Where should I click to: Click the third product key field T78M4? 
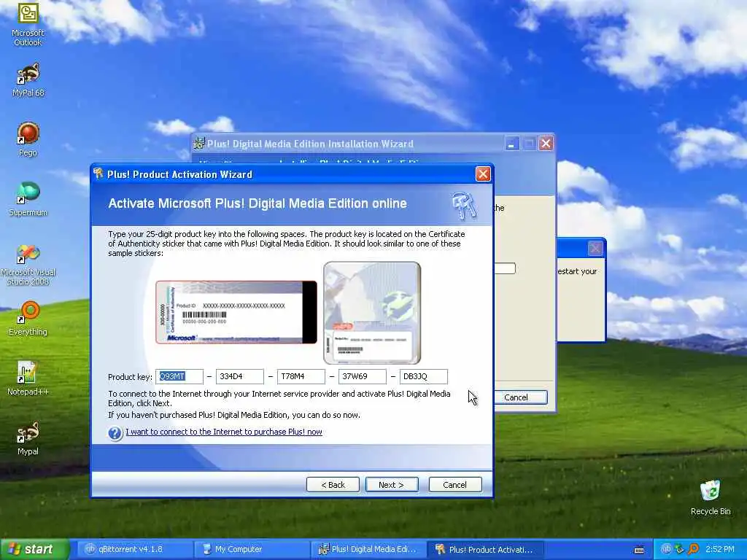coord(301,376)
